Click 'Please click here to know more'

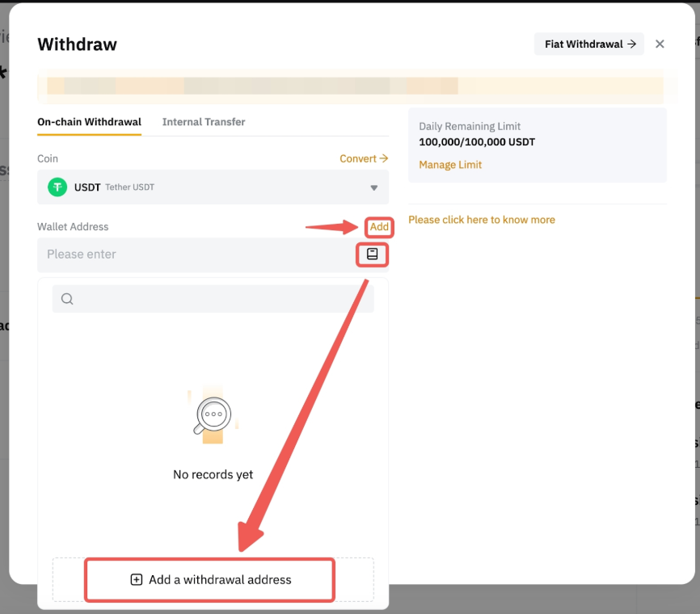point(482,220)
